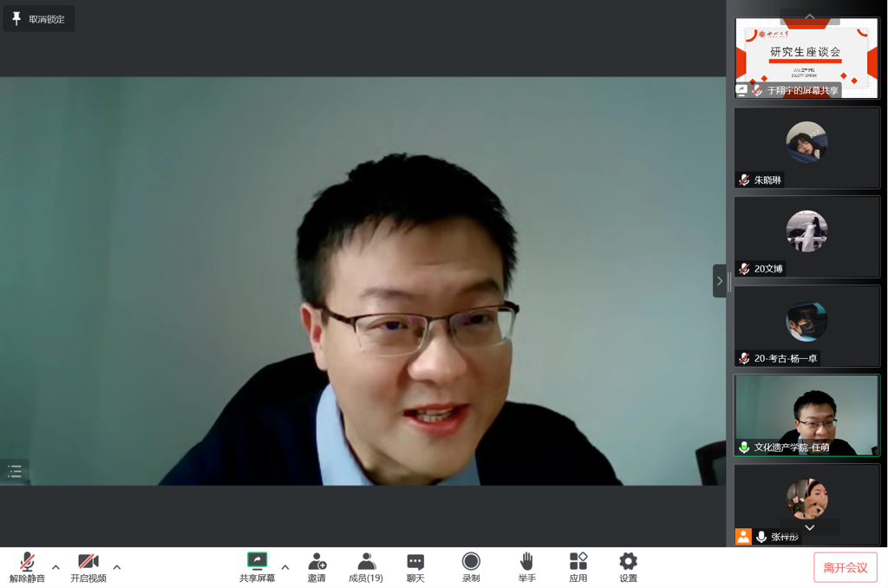Expand audio options arrow beside 解除静音
This screenshot has height=588, width=888.
point(55,567)
